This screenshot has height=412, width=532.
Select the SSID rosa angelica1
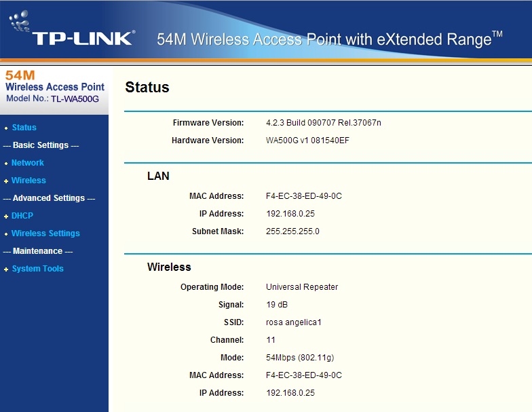pos(293,322)
